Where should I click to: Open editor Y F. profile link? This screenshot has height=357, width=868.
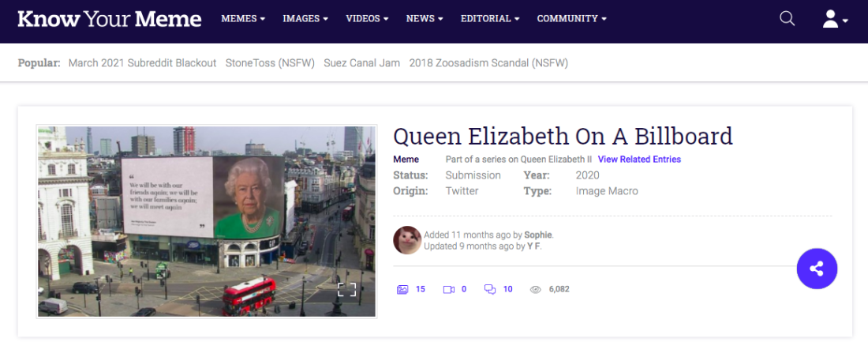[x=533, y=246]
